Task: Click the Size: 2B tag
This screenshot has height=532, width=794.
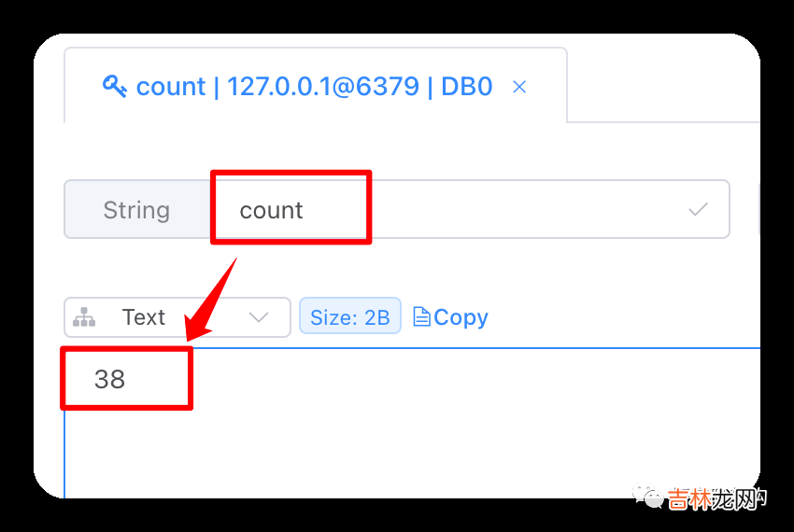Action: 350,317
